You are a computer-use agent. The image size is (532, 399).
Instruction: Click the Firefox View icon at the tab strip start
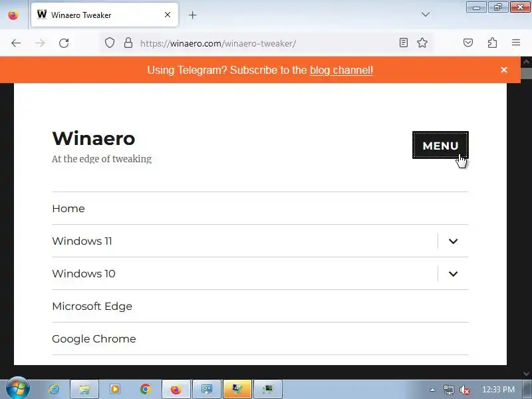pyautogui.click(x=13, y=15)
